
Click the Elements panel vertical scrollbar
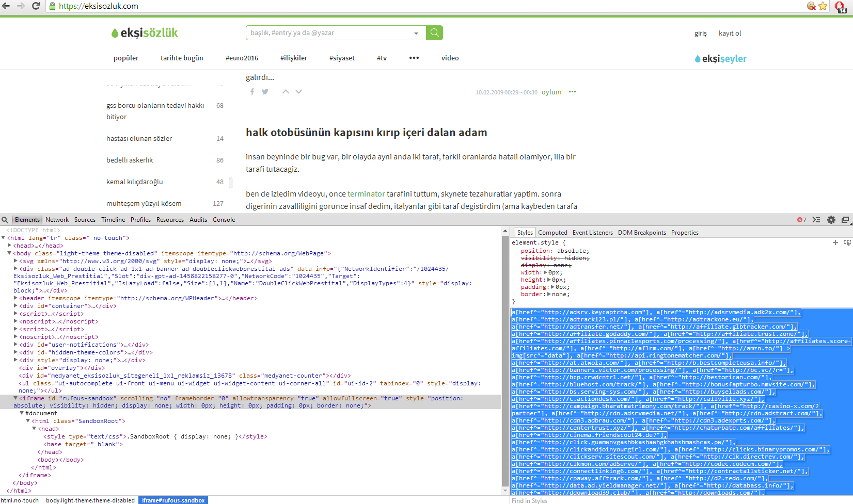(505, 361)
